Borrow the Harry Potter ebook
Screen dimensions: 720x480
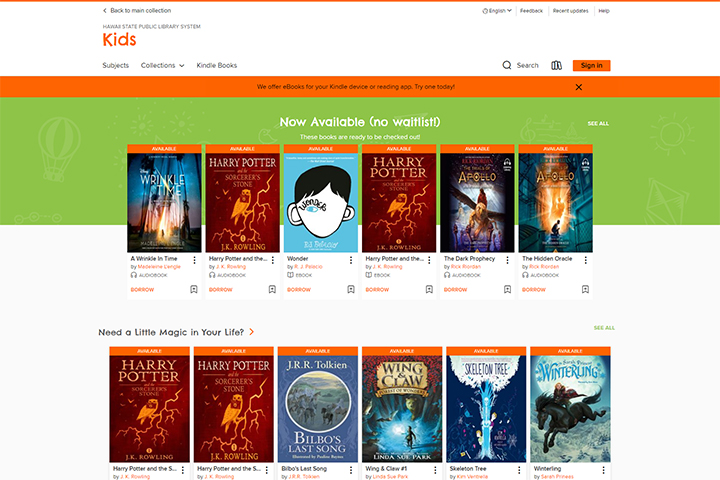[x=377, y=290]
